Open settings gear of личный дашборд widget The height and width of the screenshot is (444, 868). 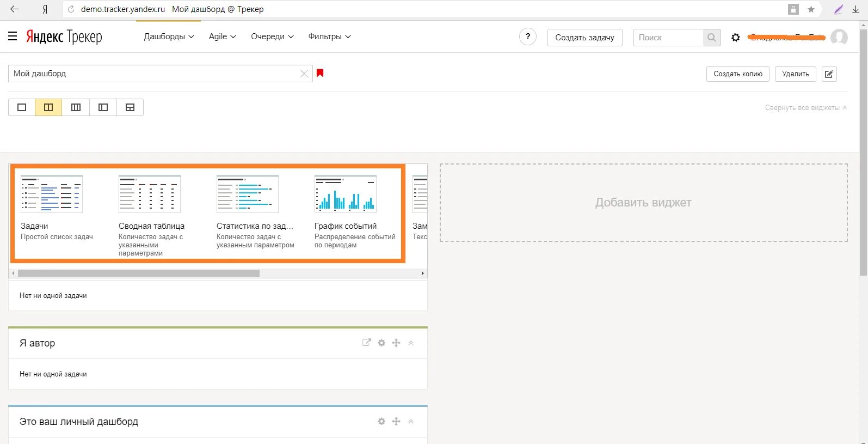click(x=381, y=421)
